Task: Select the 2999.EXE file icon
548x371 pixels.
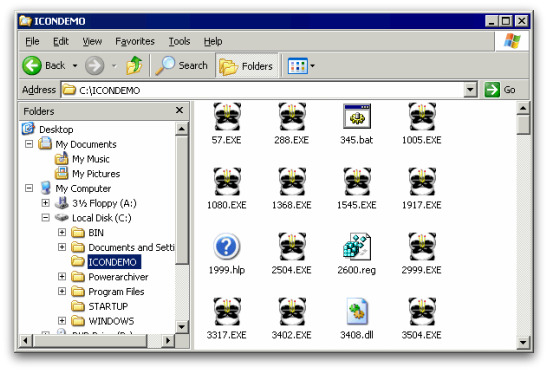Action: (x=422, y=247)
